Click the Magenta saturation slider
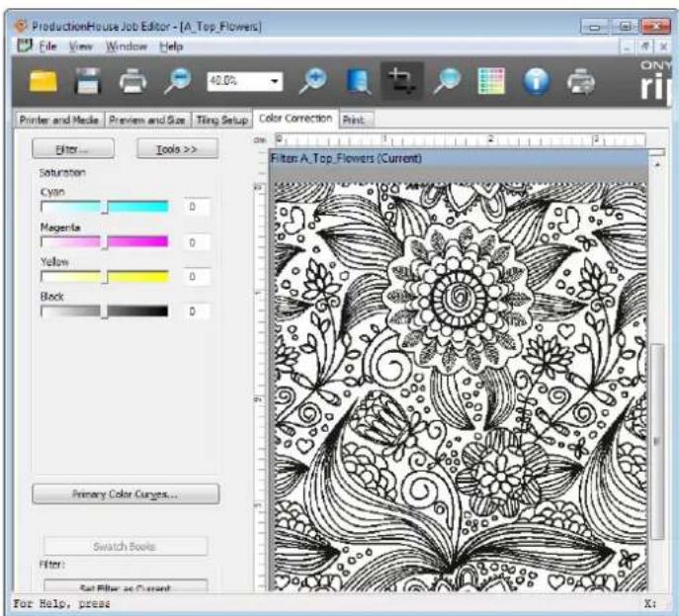The height and width of the screenshot is (616, 679). click(105, 241)
